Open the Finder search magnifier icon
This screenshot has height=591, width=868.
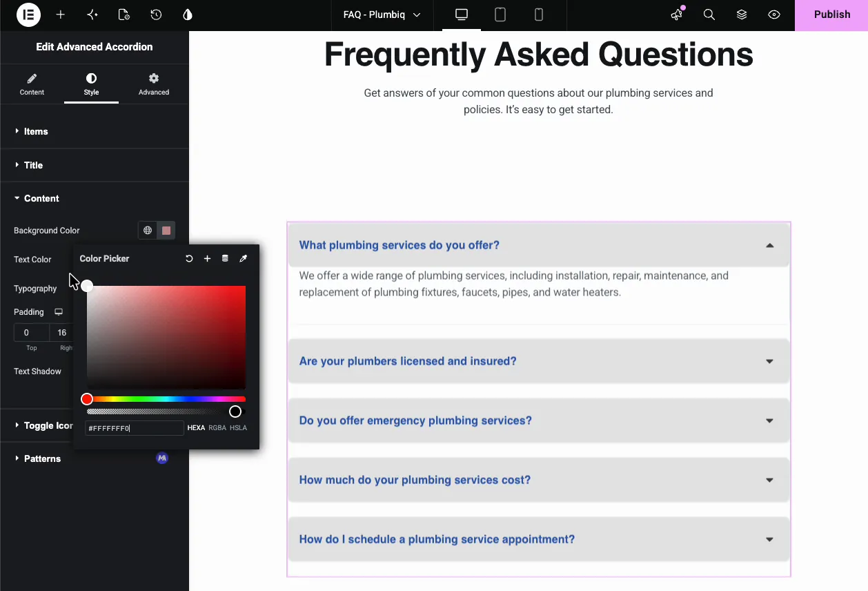[709, 14]
